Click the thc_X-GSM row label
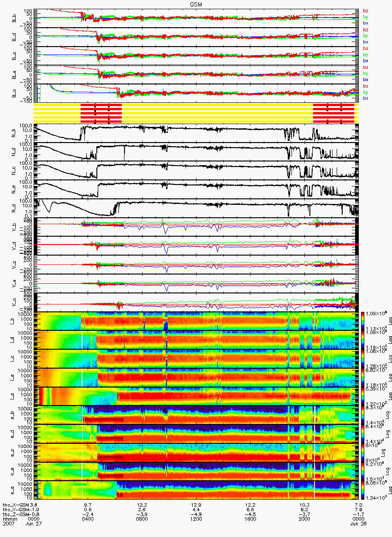 pos(16,505)
